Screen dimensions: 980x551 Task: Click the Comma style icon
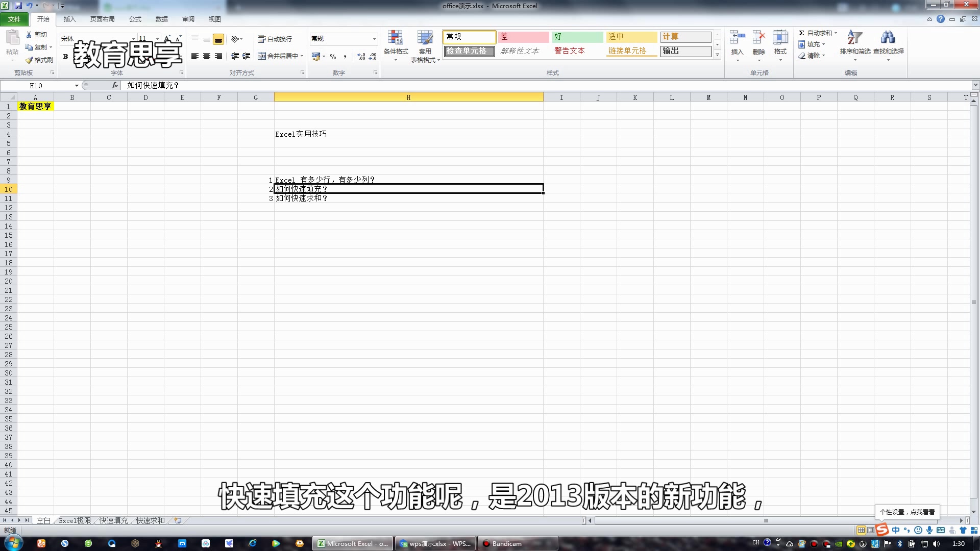346,57
